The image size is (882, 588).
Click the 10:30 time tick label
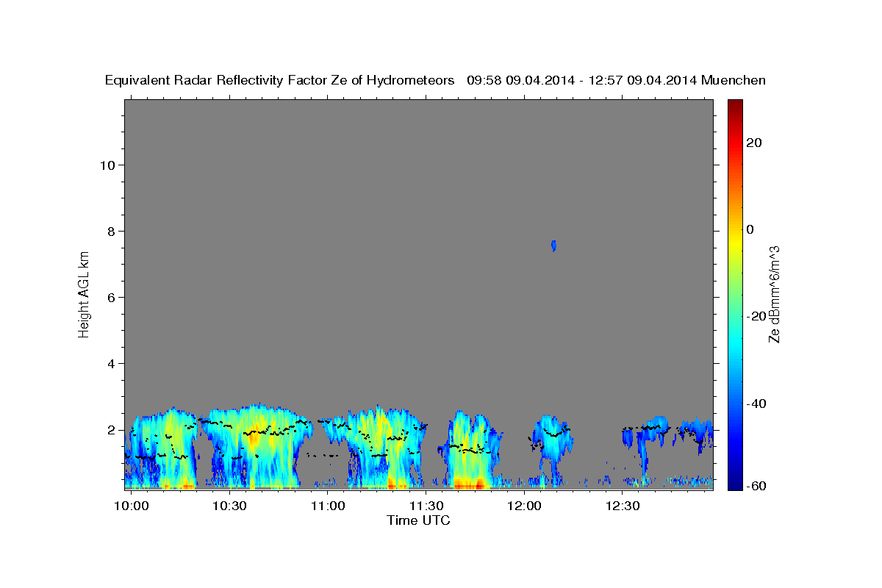coord(229,506)
